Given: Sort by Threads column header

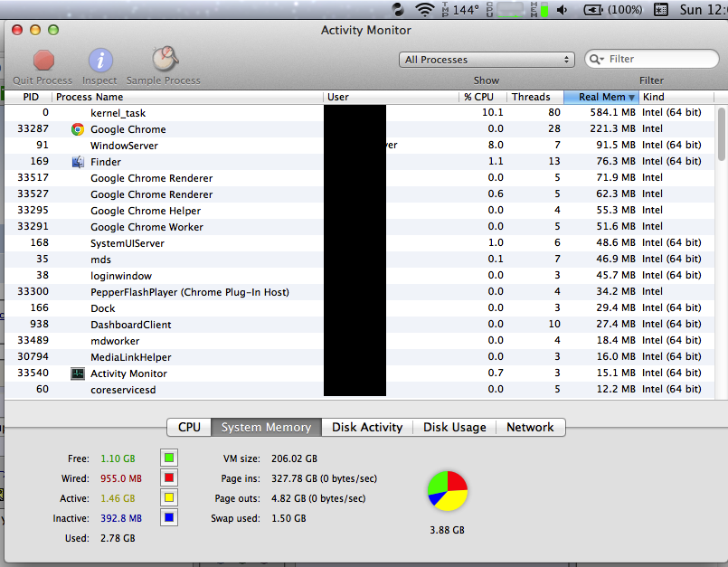Looking at the screenshot, I should 534,97.
